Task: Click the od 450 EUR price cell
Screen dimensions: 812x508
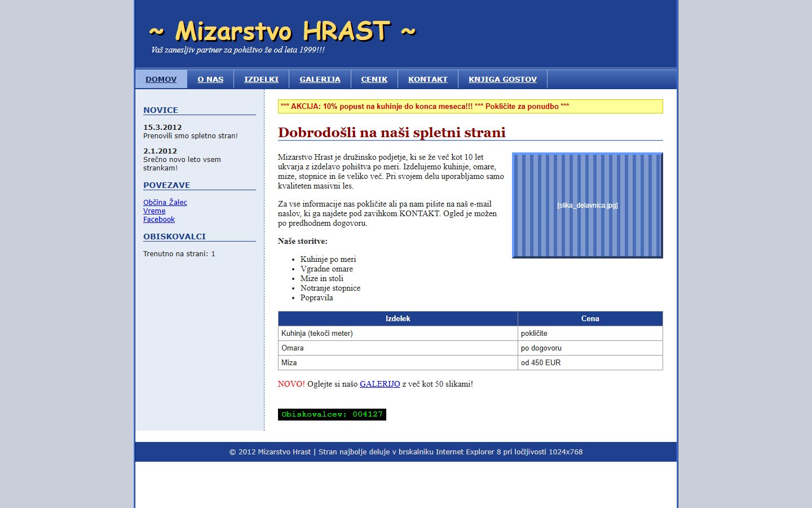Action: [590, 362]
